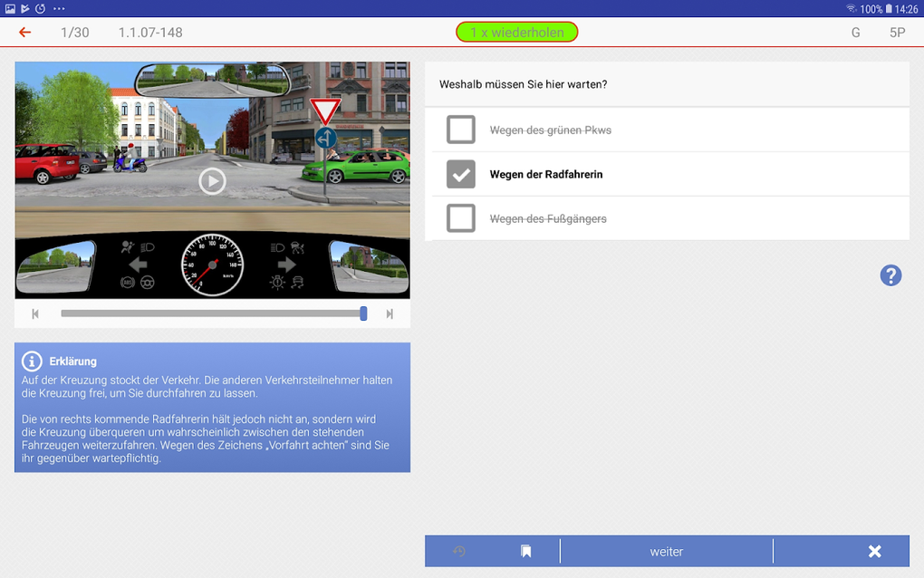The width and height of the screenshot is (924, 578).
Task: Tap the question counter 1/30
Action: 75,33
